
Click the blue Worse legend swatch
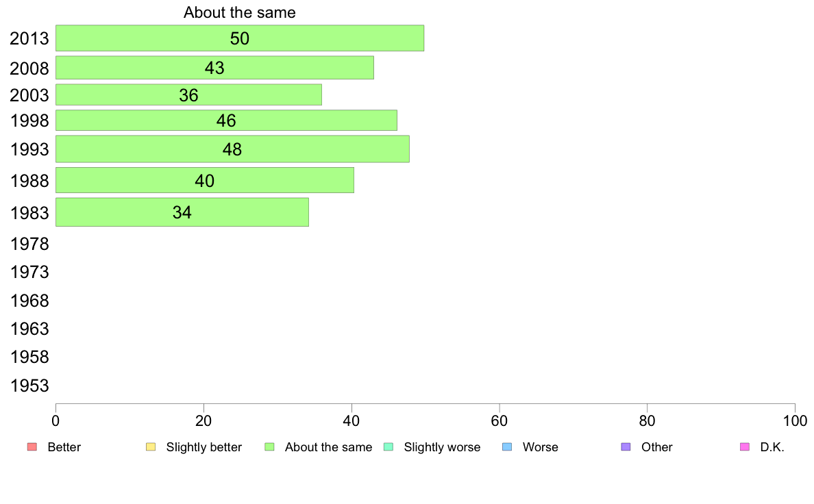pos(507,447)
